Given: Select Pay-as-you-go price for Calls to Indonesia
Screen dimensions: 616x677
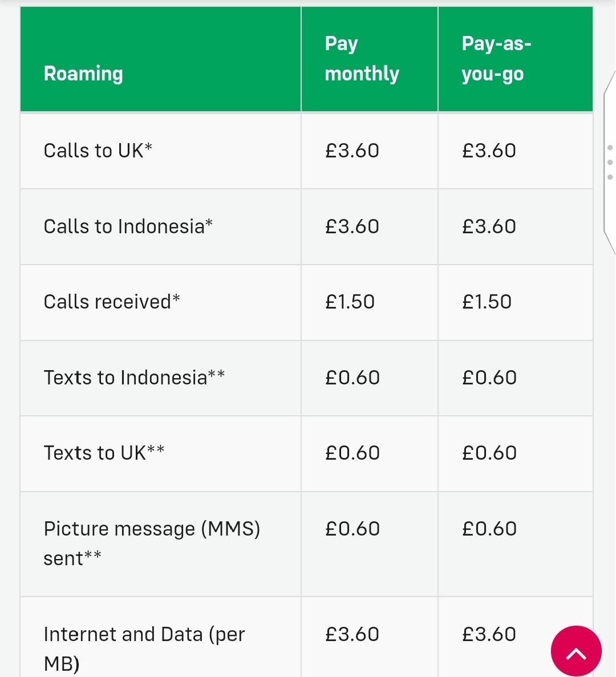Looking at the screenshot, I should (489, 226).
